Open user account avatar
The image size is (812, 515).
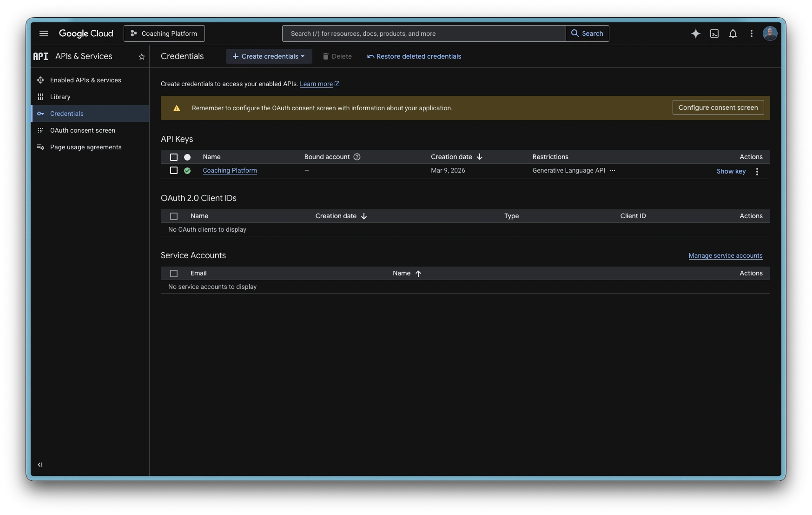click(770, 33)
